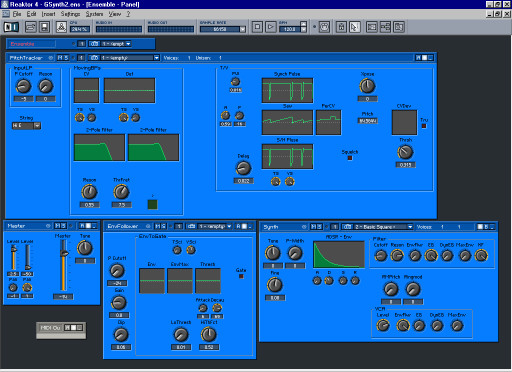Click the A button on EnvFollower header
This screenshot has height=372, width=512.
click(238, 226)
